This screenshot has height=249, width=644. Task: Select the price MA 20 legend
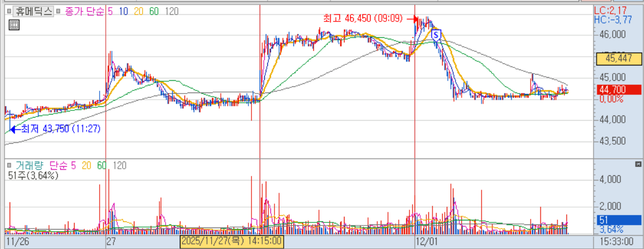(x=139, y=11)
